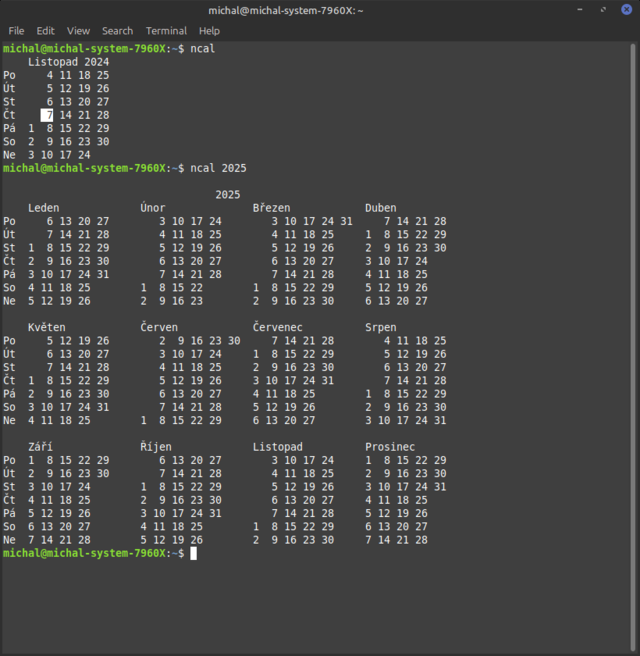Click the terminal vertical scrollbar
Screen dimensions: 640x656
tap(633, 347)
